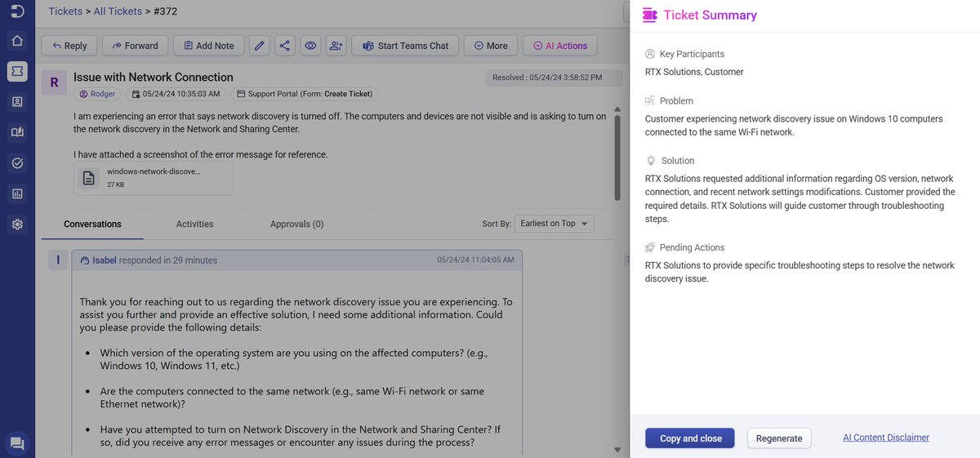
Task: Click the 05/24/24 11:04:05 AM timestamp
Action: click(475, 260)
